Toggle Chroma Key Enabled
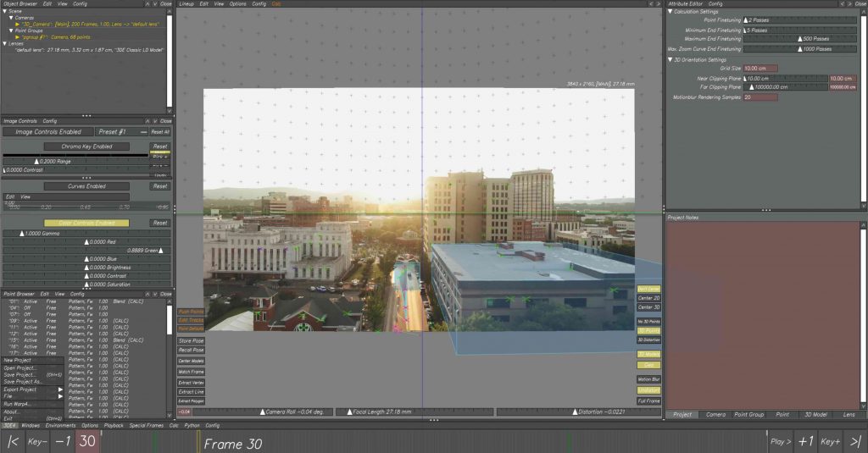This screenshot has width=868, height=453. [x=86, y=146]
